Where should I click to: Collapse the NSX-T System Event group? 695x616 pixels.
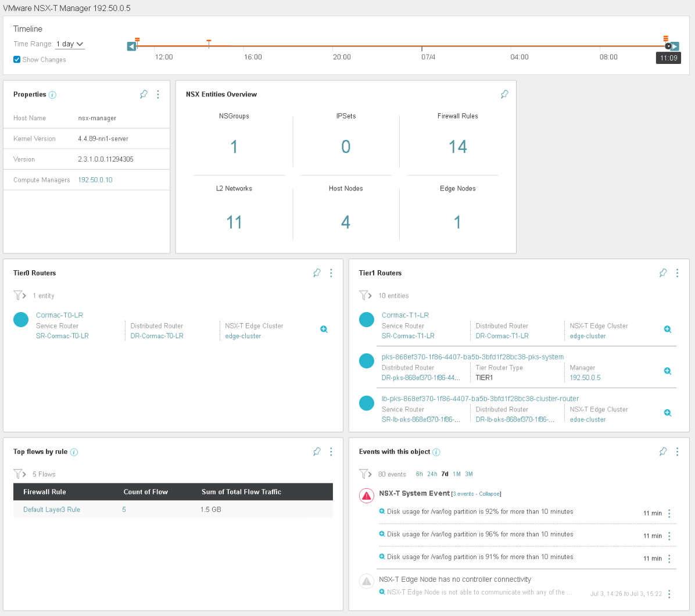click(489, 494)
